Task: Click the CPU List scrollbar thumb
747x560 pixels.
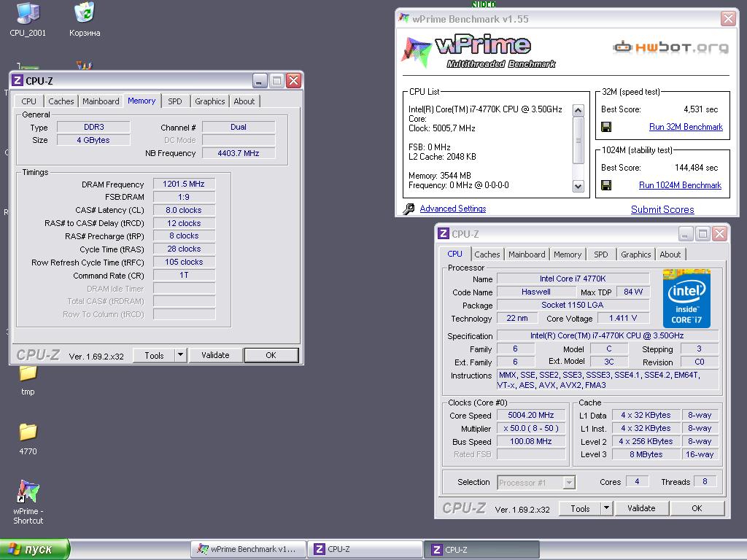Action: pos(578,141)
